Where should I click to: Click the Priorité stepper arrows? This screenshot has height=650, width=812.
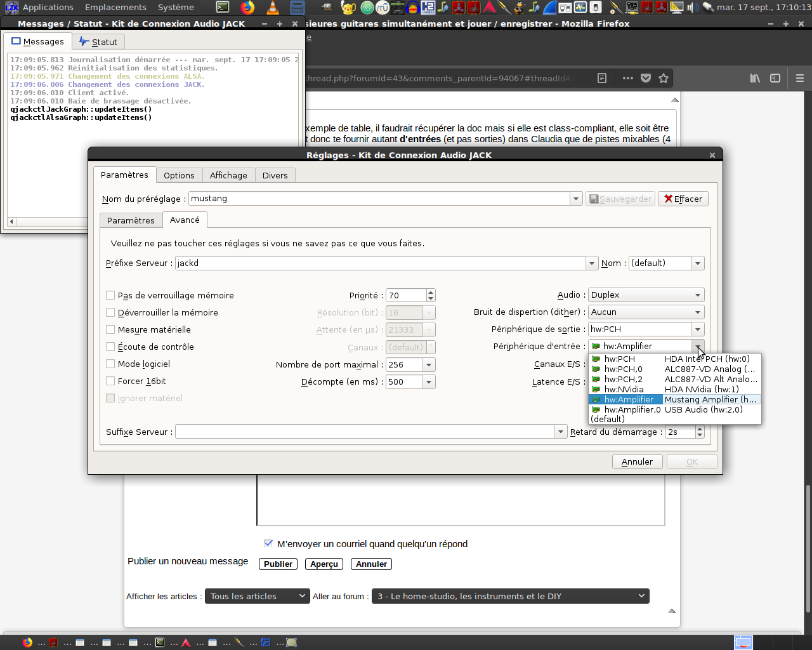431,295
